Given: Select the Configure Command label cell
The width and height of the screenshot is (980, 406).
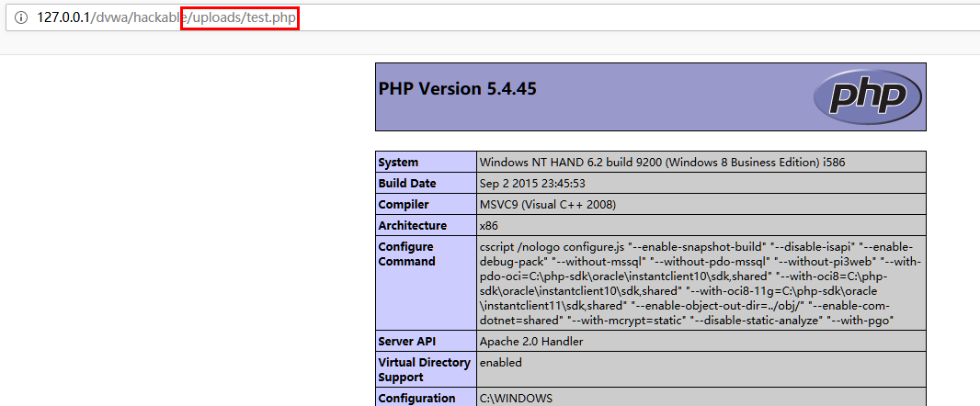Looking at the screenshot, I should point(406,254).
